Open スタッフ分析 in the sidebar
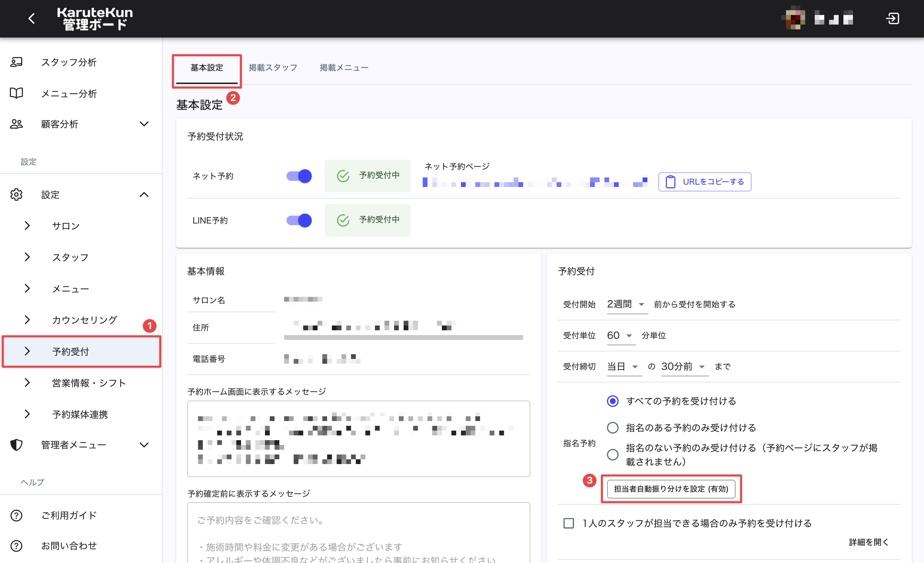Image resolution: width=924 pixels, height=563 pixels. click(x=69, y=62)
